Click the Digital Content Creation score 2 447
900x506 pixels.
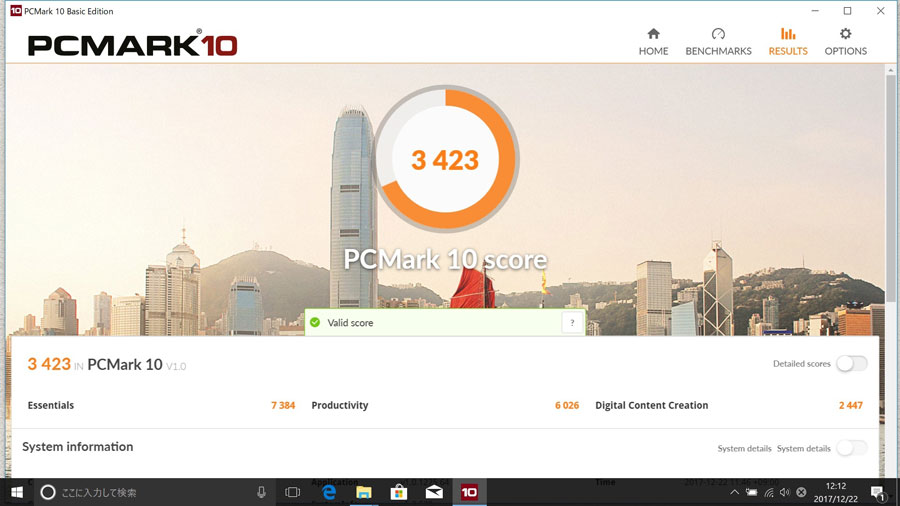(x=851, y=405)
